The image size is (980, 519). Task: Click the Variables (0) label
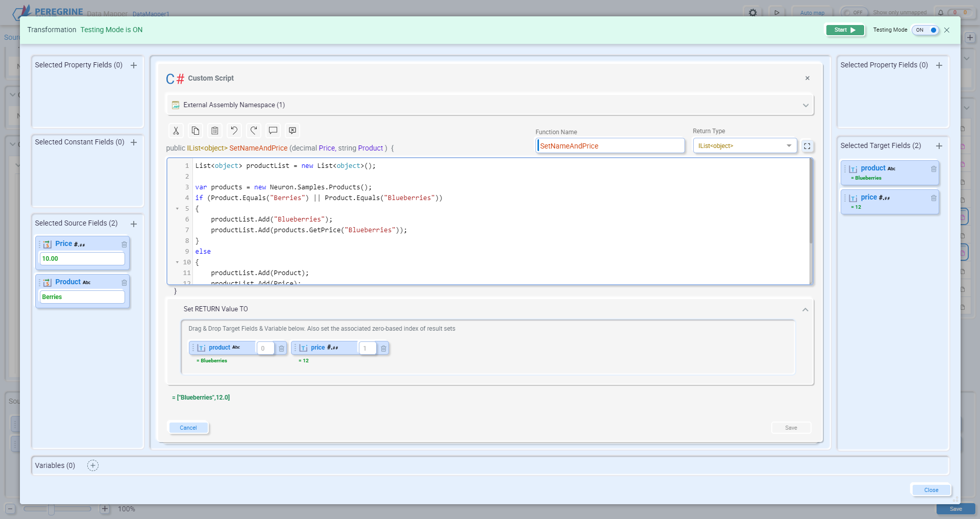click(x=55, y=465)
